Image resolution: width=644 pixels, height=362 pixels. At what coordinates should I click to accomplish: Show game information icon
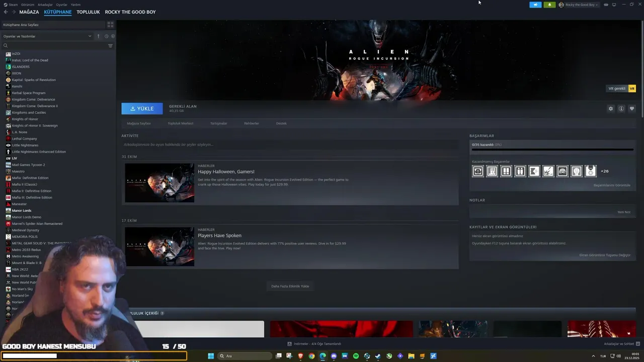(621, 109)
